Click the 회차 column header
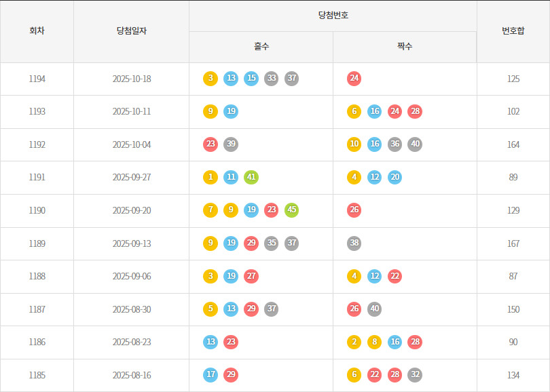Viewport: 550px width, 392px height. coord(37,31)
